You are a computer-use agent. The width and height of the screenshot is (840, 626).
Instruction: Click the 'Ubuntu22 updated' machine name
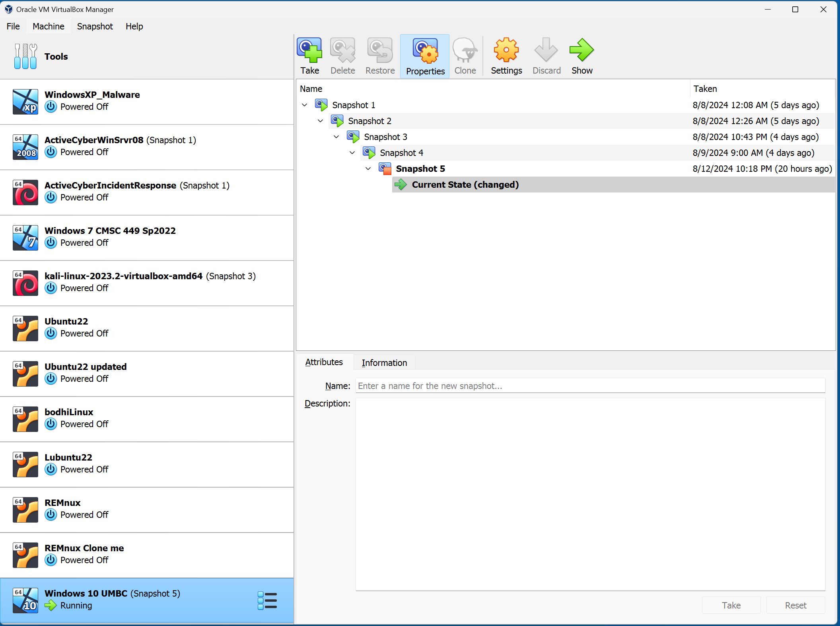point(86,367)
